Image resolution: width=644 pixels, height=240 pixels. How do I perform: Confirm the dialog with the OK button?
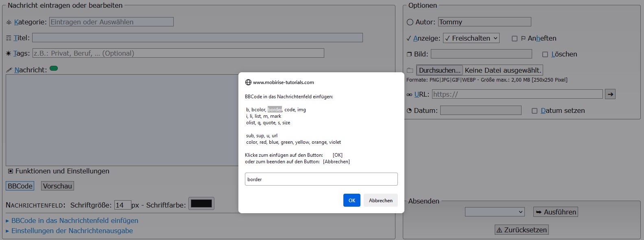tap(351, 200)
